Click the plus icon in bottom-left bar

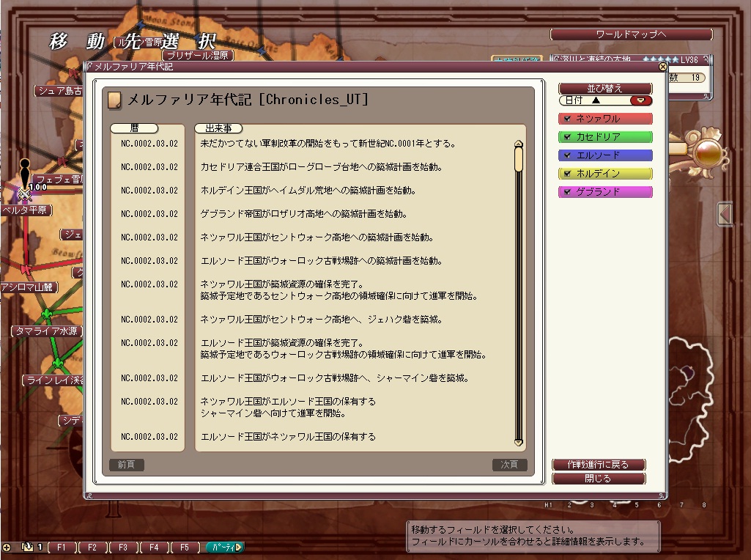coord(7,547)
